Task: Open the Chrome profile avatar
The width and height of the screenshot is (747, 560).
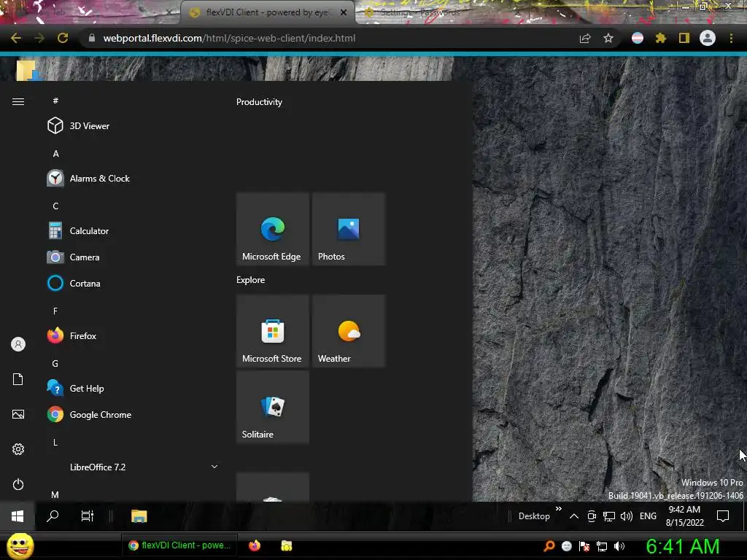Action: coord(708,38)
